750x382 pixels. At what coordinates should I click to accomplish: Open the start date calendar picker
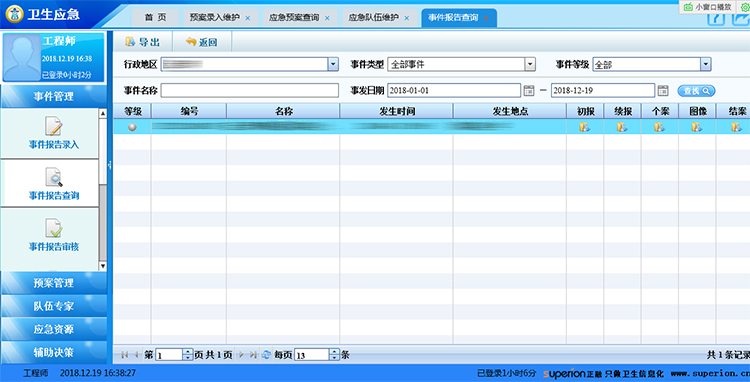529,90
